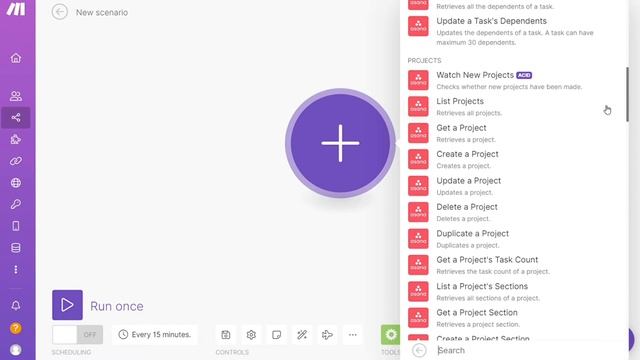The width and height of the screenshot is (640, 360).
Task: Click the back arrow beside Search field
Action: coord(419,350)
